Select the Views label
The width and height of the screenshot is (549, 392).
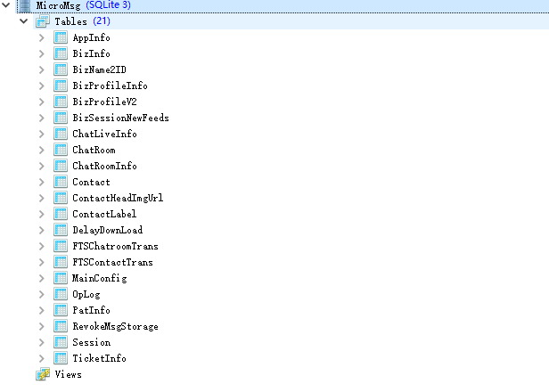pos(69,374)
